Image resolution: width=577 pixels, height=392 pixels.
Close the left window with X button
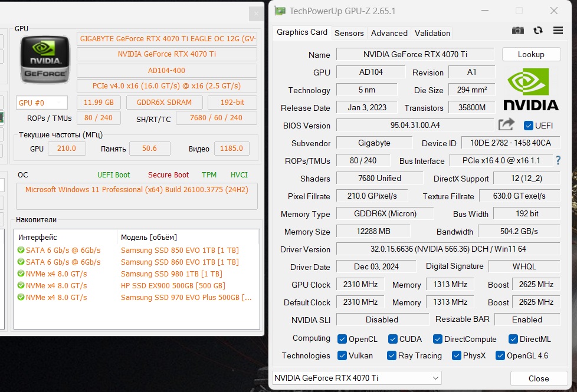[x=256, y=14]
